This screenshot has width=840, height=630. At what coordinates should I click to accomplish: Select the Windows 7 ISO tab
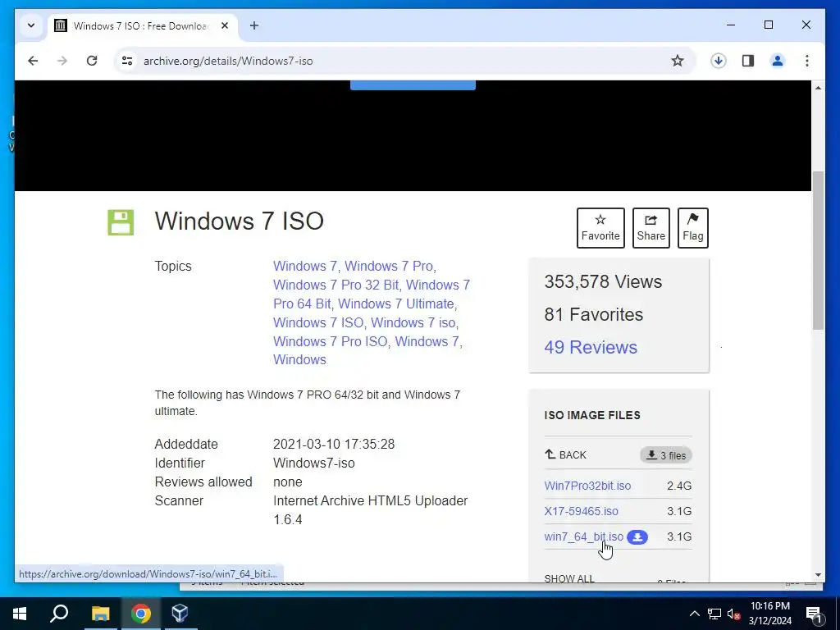143,25
